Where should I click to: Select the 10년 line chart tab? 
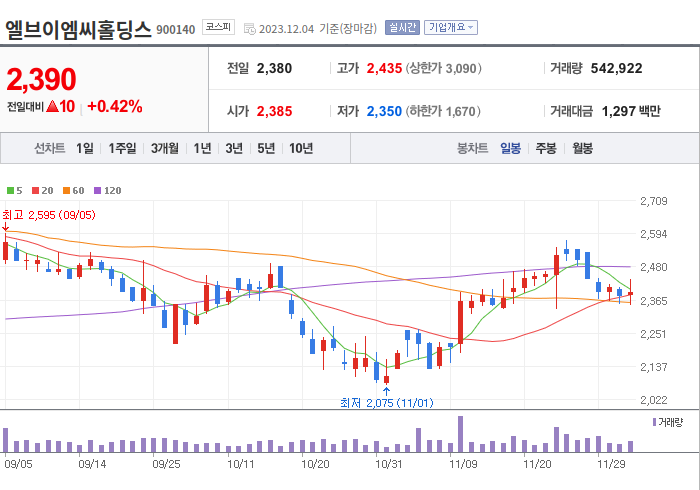click(301, 148)
